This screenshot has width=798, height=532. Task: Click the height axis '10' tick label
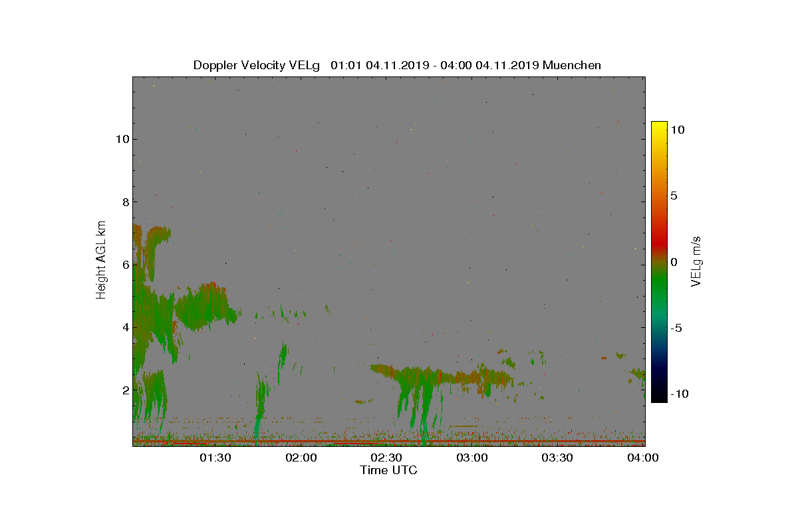click(x=121, y=139)
